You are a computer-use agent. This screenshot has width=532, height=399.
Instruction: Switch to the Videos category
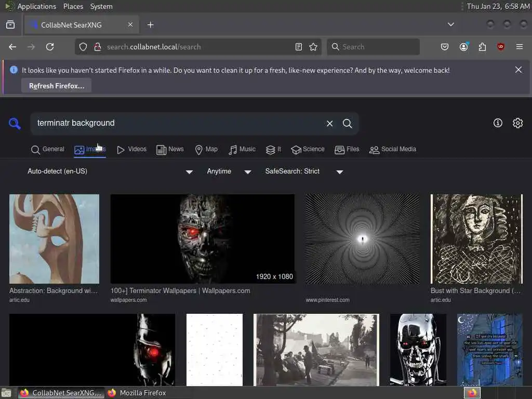pyautogui.click(x=131, y=149)
